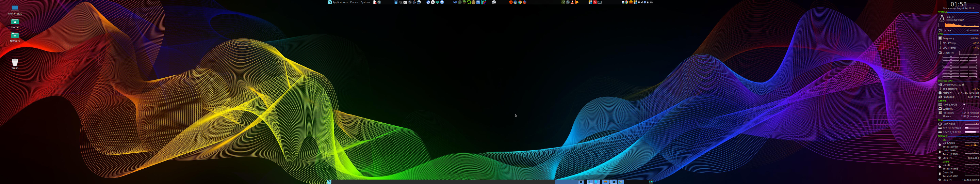Switch the 'en' keyboard layout indicator
The image size is (980, 184).
[x=652, y=2]
